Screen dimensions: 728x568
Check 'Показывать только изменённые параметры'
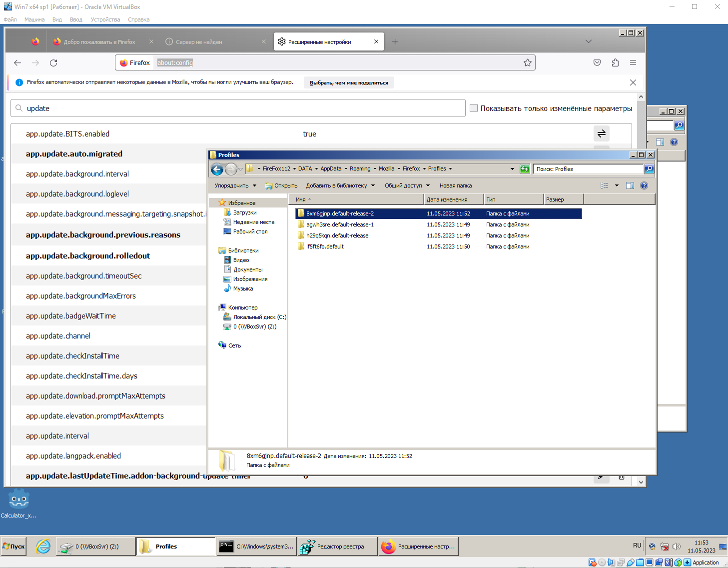coord(474,108)
